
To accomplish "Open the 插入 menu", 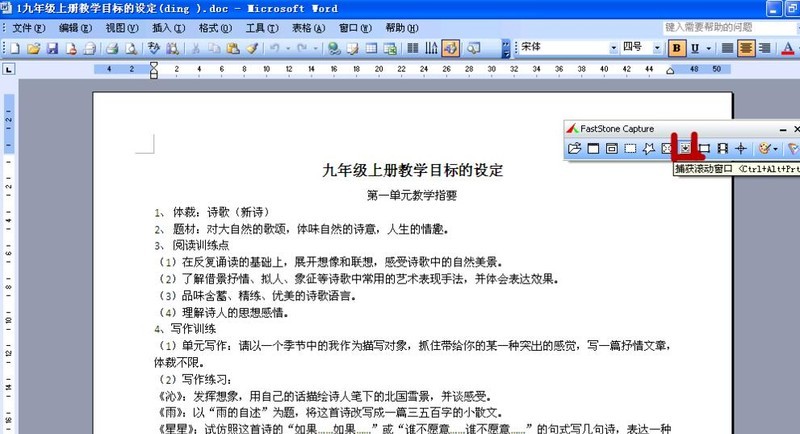I will coord(168,28).
